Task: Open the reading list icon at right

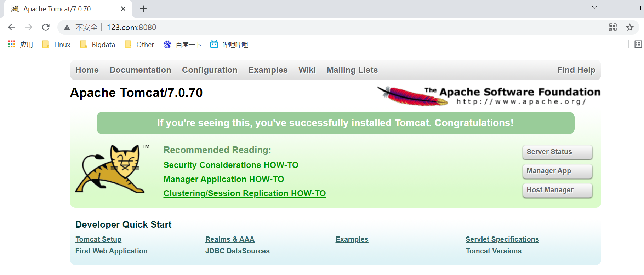Action: tap(638, 44)
